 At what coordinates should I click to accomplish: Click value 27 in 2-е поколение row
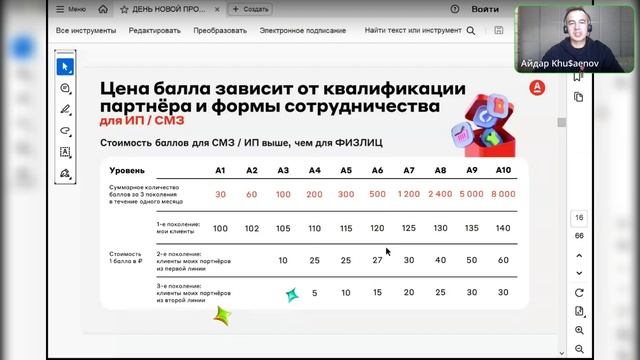pyautogui.click(x=377, y=260)
